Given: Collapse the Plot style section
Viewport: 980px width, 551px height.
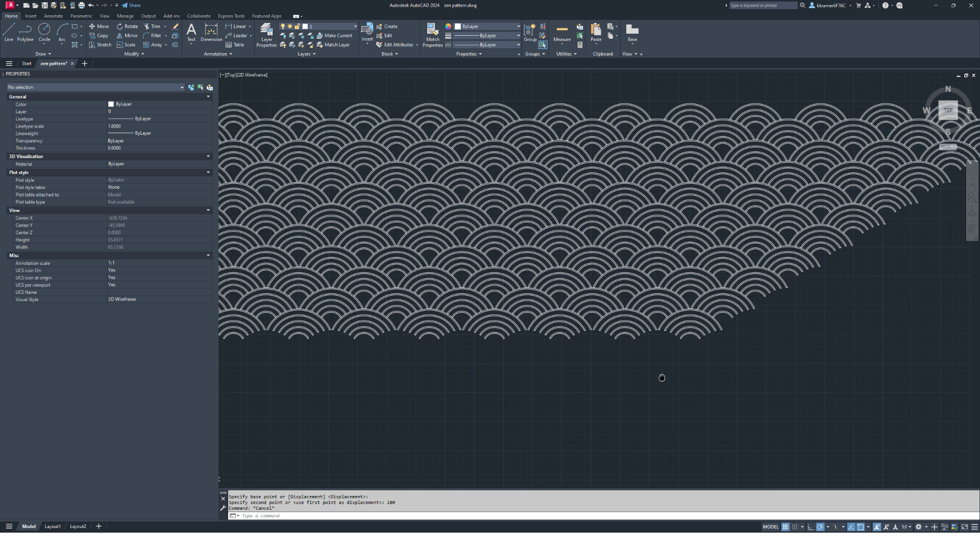Looking at the screenshot, I should click(x=208, y=172).
